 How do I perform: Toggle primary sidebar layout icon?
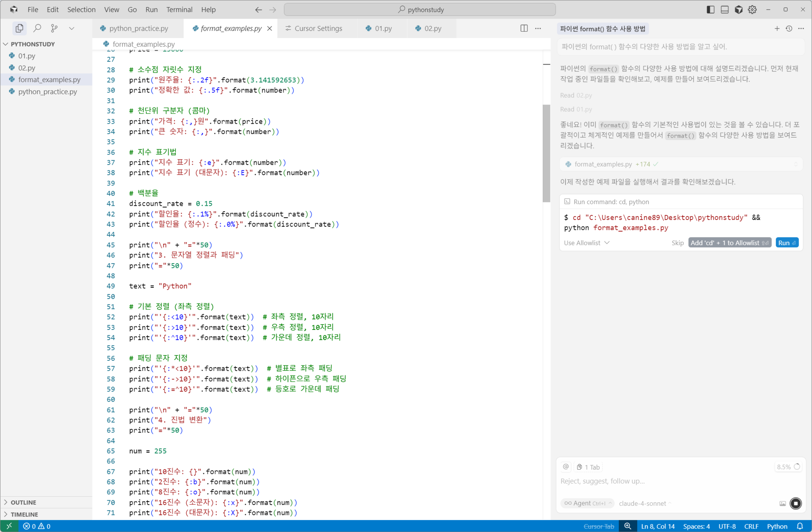710,10
